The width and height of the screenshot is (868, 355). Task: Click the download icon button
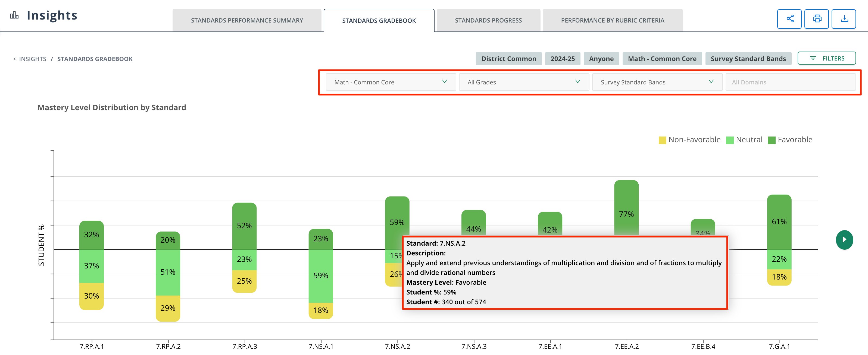point(844,19)
